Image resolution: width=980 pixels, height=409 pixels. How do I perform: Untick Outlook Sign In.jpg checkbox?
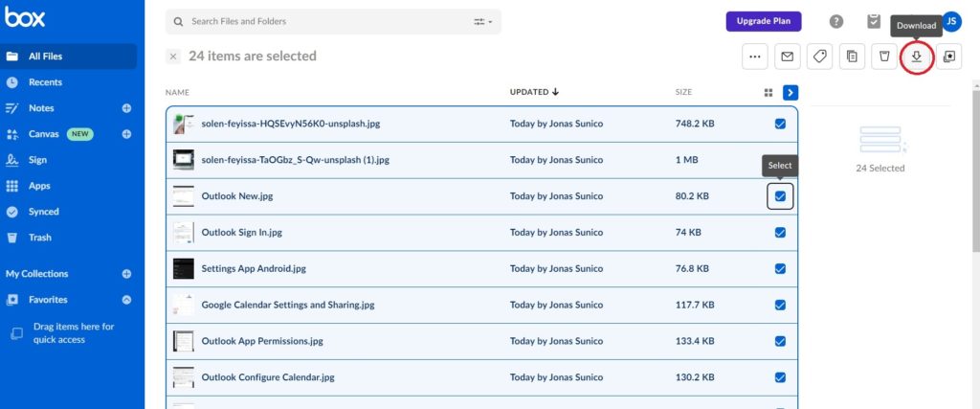[x=780, y=233]
